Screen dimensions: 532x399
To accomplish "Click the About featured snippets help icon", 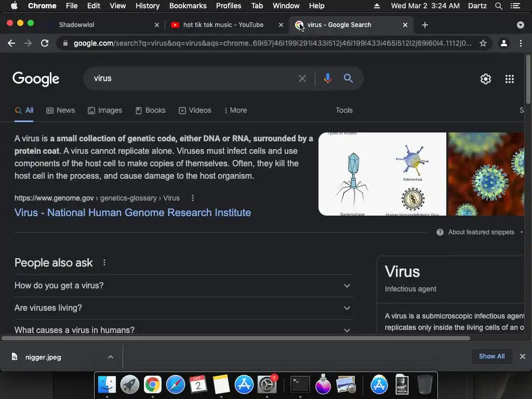I will pyautogui.click(x=440, y=232).
